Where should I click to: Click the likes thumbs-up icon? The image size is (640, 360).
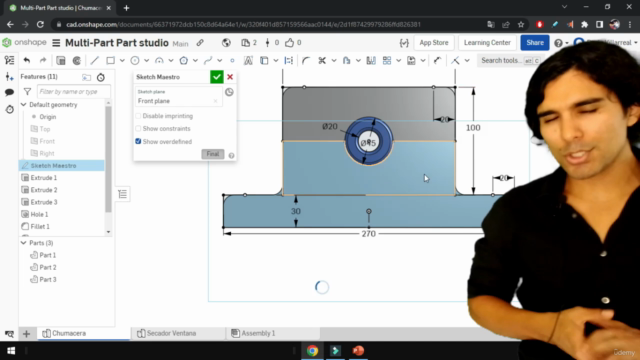coord(289,42)
